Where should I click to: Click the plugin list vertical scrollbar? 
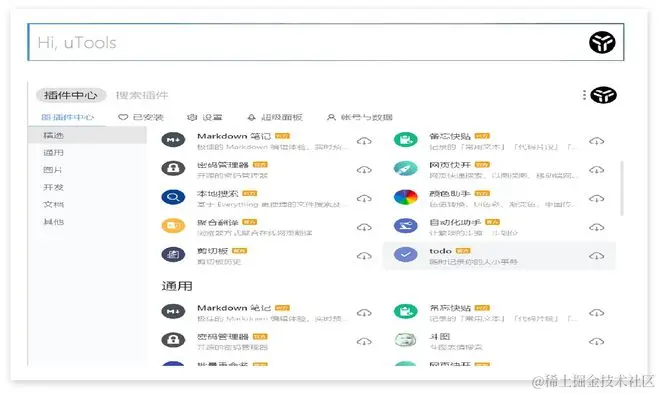[x=622, y=188]
